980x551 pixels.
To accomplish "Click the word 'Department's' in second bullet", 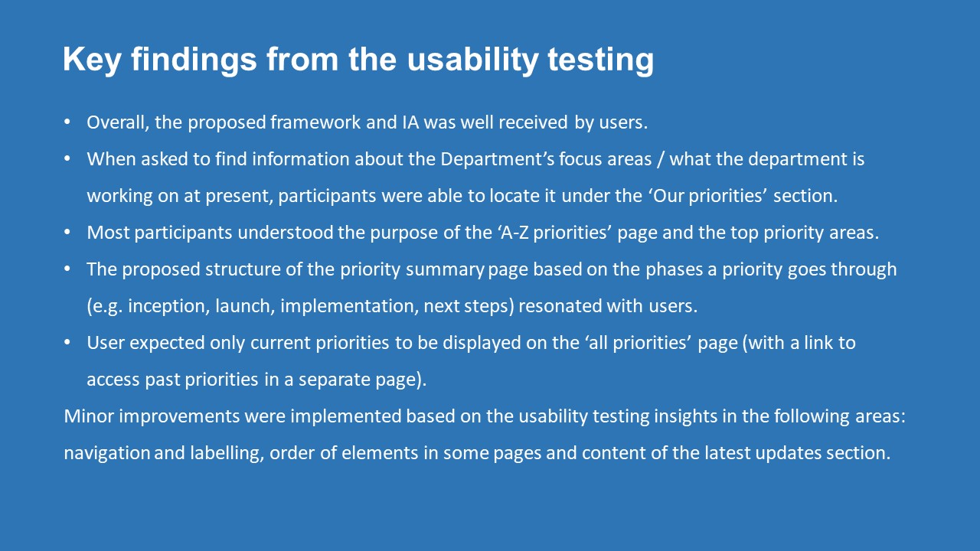I will point(492,159).
